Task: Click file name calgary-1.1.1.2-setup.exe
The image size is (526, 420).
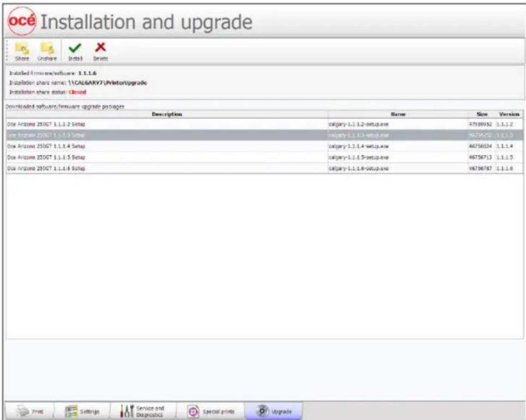Action: click(x=358, y=124)
